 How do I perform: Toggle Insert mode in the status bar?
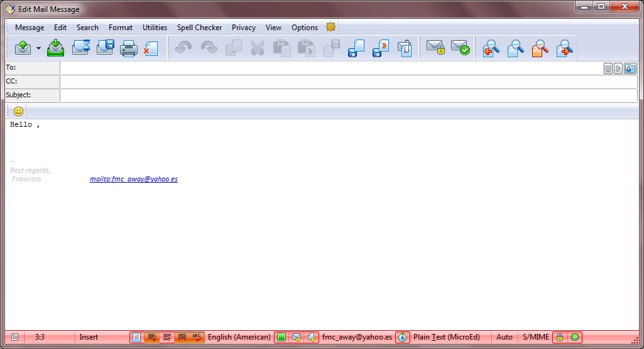pos(89,337)
